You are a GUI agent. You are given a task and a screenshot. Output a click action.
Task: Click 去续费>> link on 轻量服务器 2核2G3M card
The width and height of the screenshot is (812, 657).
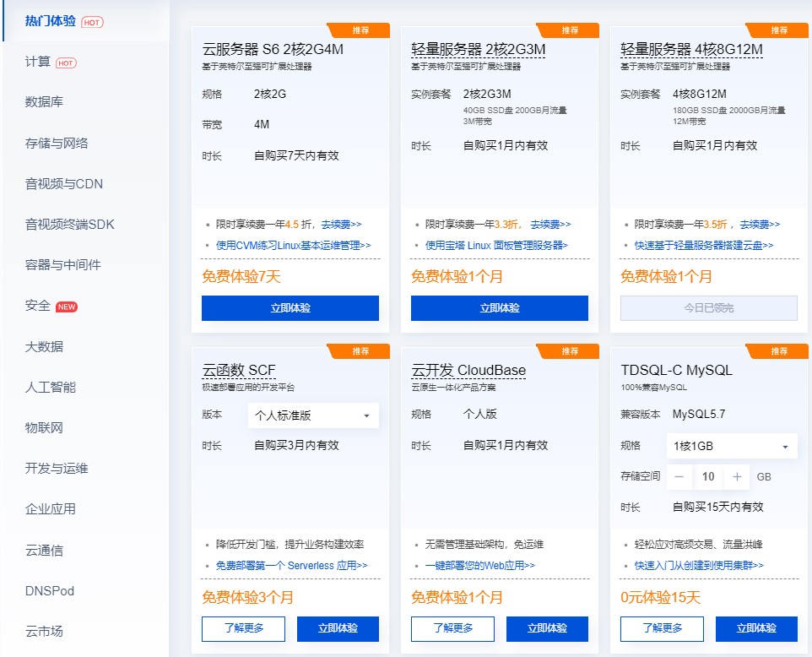550,225
